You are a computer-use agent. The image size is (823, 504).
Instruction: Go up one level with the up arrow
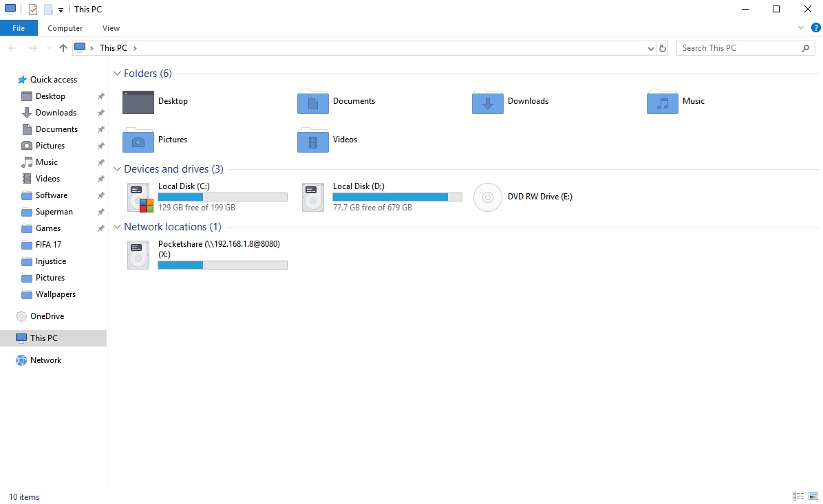click(x=63, y=48)
